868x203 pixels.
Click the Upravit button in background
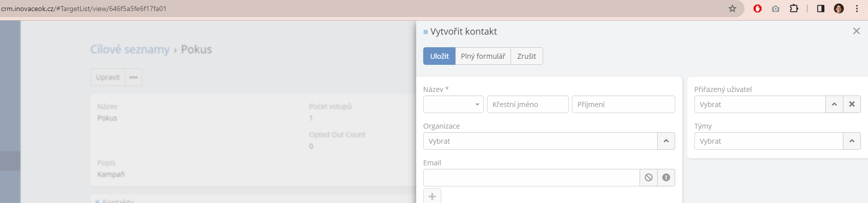[x=108, y=77]
